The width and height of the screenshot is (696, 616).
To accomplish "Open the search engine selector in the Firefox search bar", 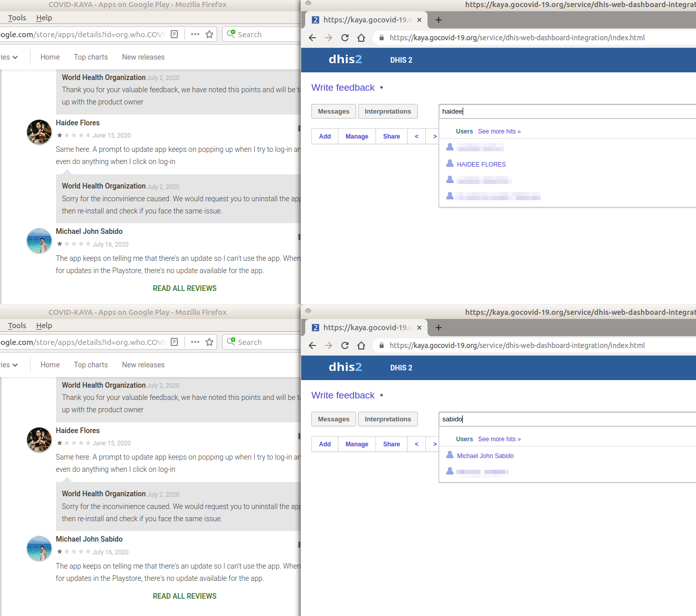I will (232, 34).
